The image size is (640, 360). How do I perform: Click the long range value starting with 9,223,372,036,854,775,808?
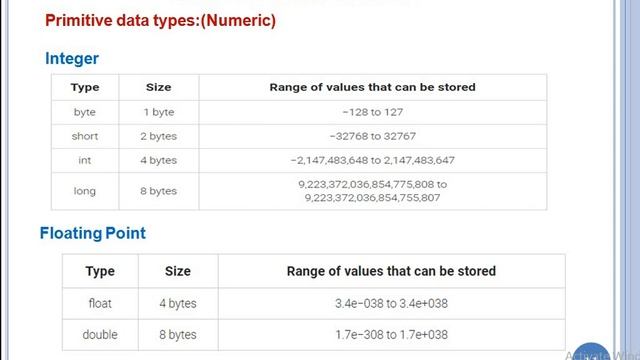coord(373,191)
